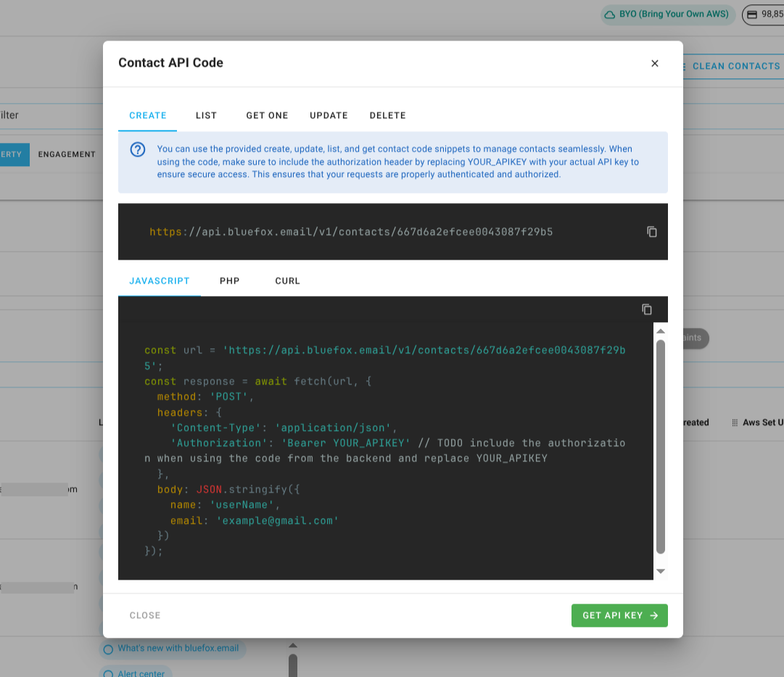
Task: Show the PHP code snippet
Action: (x=229, y=282)
